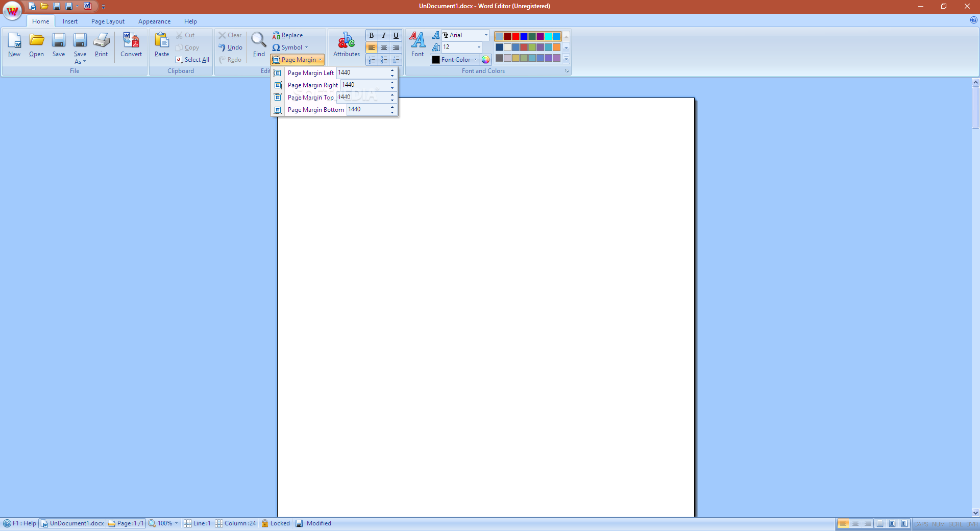This screenshot has width=980, height=531.
Task: Click the status bar center align icon
Action: coord(855,523)
